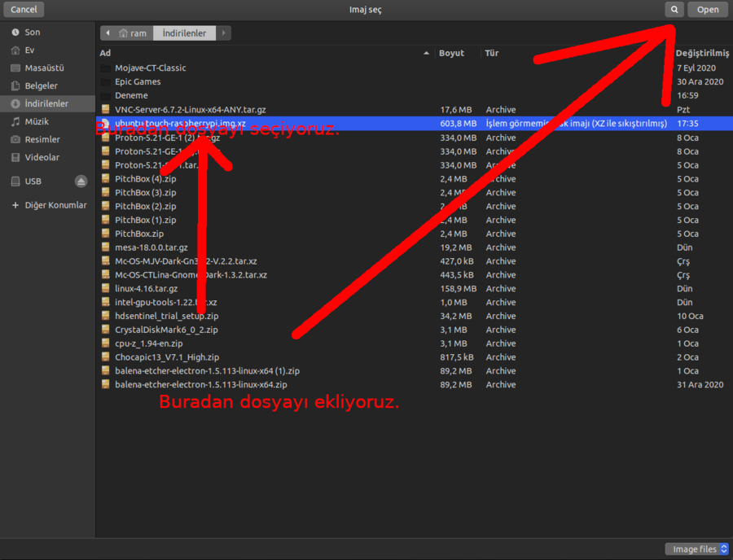
Task: Select the ram home path button
Action: [134, 33]
